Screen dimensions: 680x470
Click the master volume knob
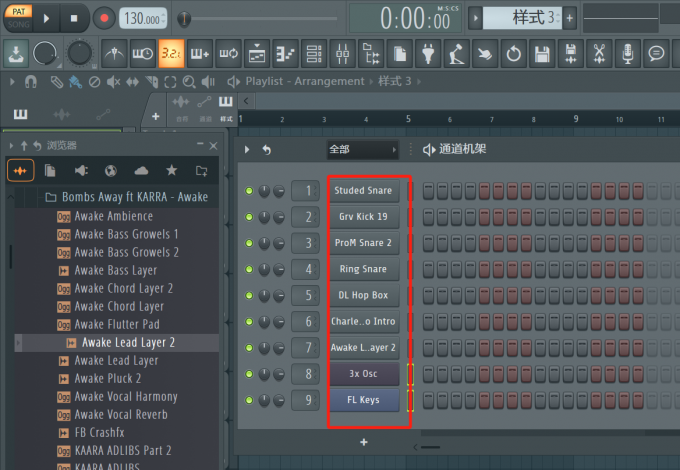[x=45, y=53]
